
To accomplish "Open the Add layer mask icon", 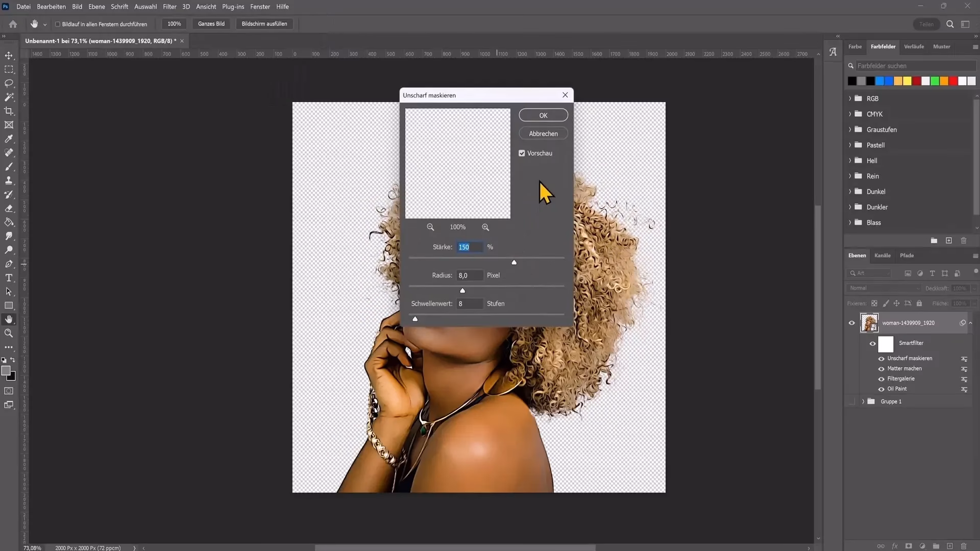I will click(909, 546).
